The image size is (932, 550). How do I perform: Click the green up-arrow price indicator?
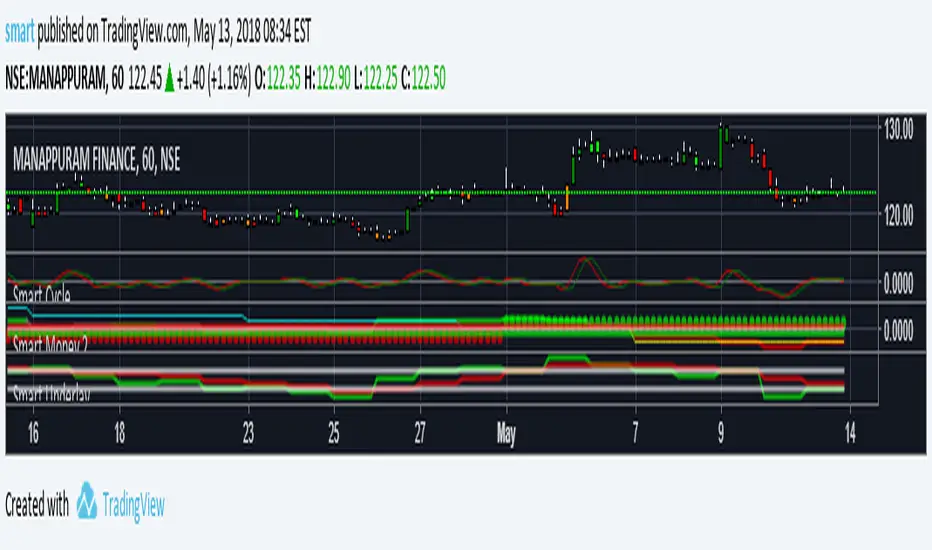tap(169, 78)
